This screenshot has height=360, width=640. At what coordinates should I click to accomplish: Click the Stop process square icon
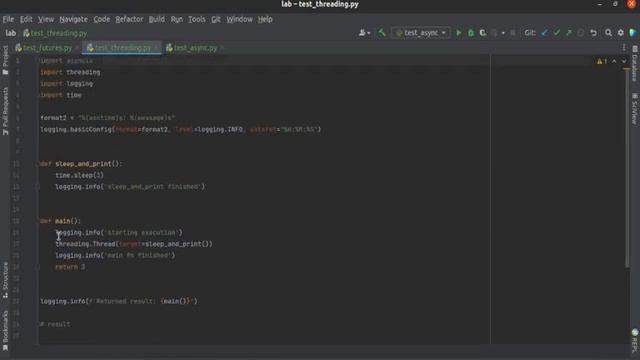(x=513, y=33)
